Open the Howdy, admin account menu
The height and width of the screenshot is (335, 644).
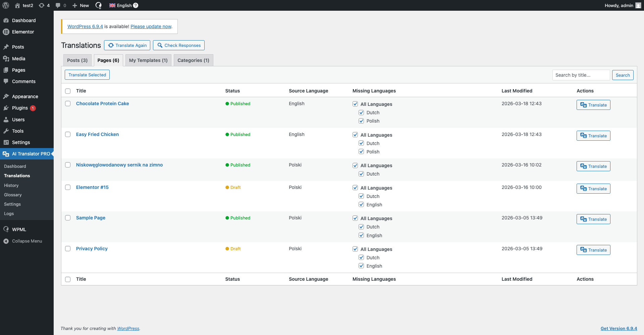coord(619,5)
